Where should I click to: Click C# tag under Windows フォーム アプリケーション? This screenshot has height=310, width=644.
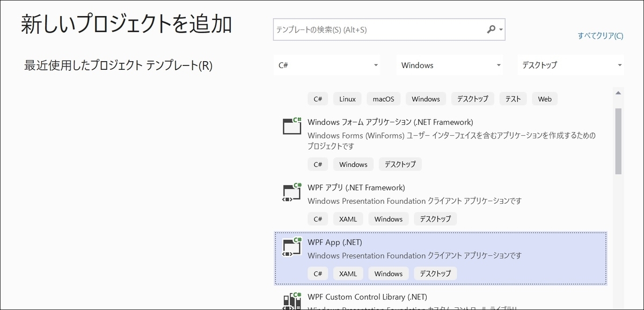tap(318, 164)
